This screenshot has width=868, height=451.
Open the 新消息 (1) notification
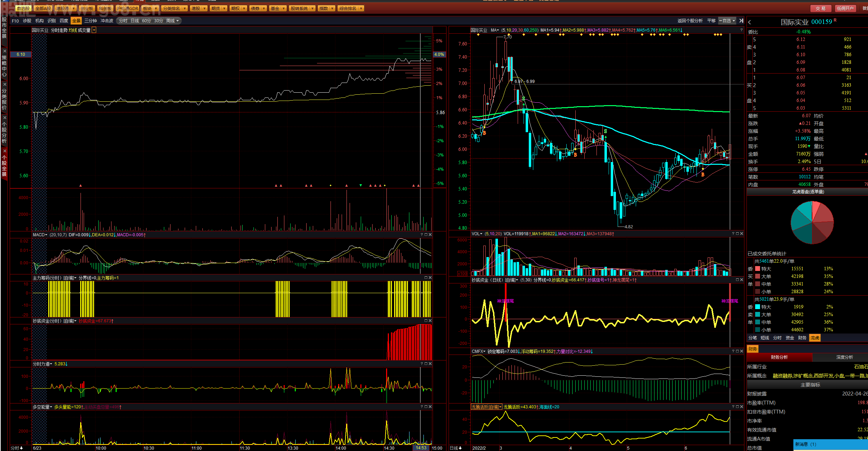click(831, 444)
